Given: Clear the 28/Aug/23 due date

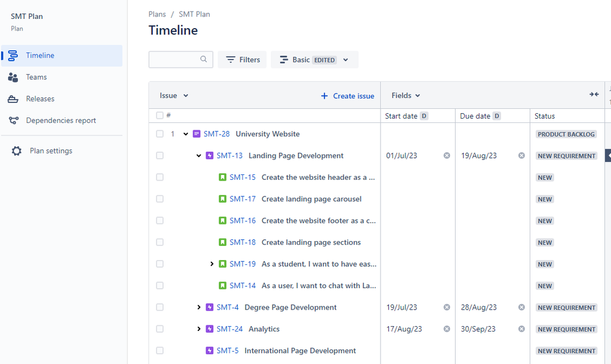Looking at the screenshot, I should (521, 308).
